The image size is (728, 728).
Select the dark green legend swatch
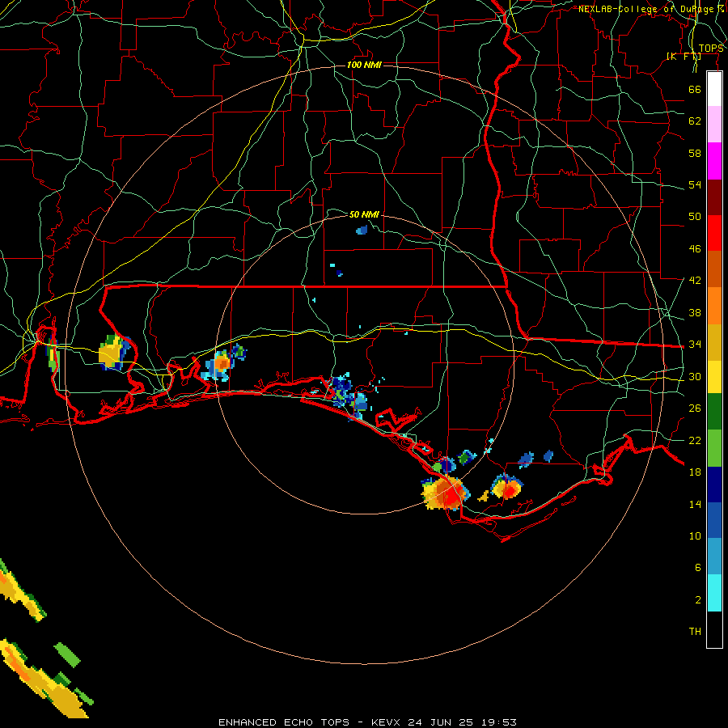pos(714,412)
